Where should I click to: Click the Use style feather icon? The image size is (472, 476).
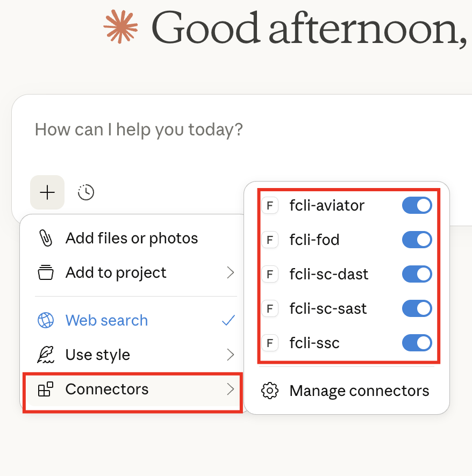coord(46,355)
